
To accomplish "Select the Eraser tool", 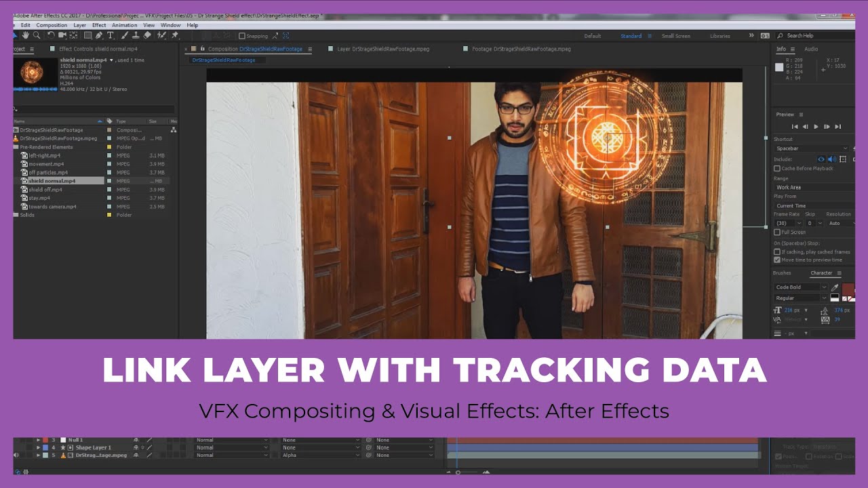I will [x=147, y=35].
